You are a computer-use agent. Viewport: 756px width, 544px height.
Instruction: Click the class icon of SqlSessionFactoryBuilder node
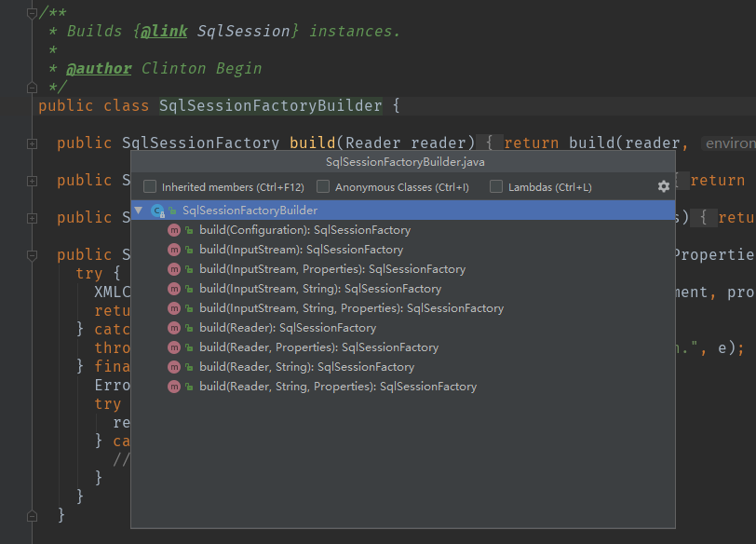tap(157, 211)
